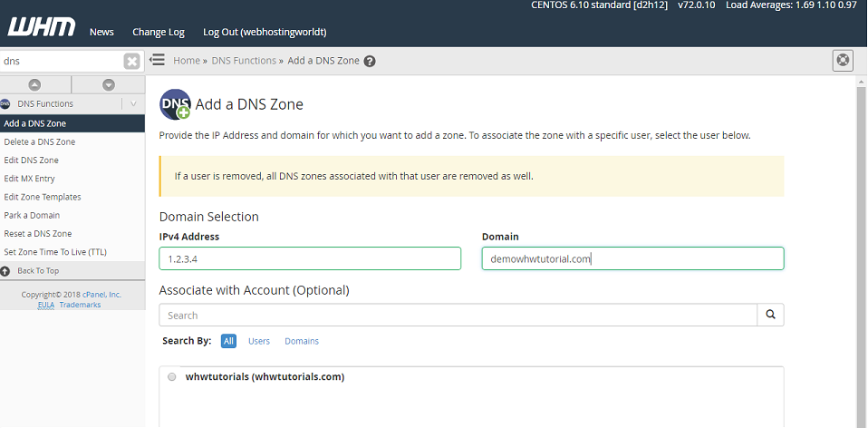Clear the sidebar search box

click(x=132, y=62)
